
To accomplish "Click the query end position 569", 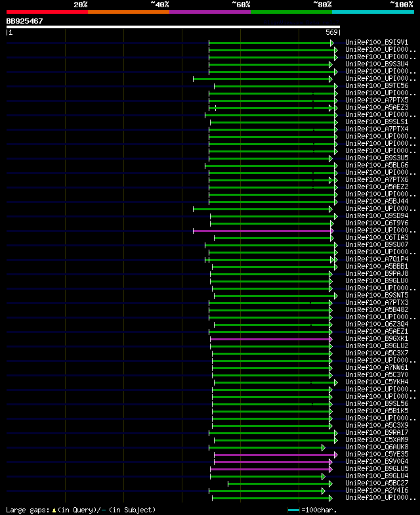I will pyautogui.click(x=331, y=32).
